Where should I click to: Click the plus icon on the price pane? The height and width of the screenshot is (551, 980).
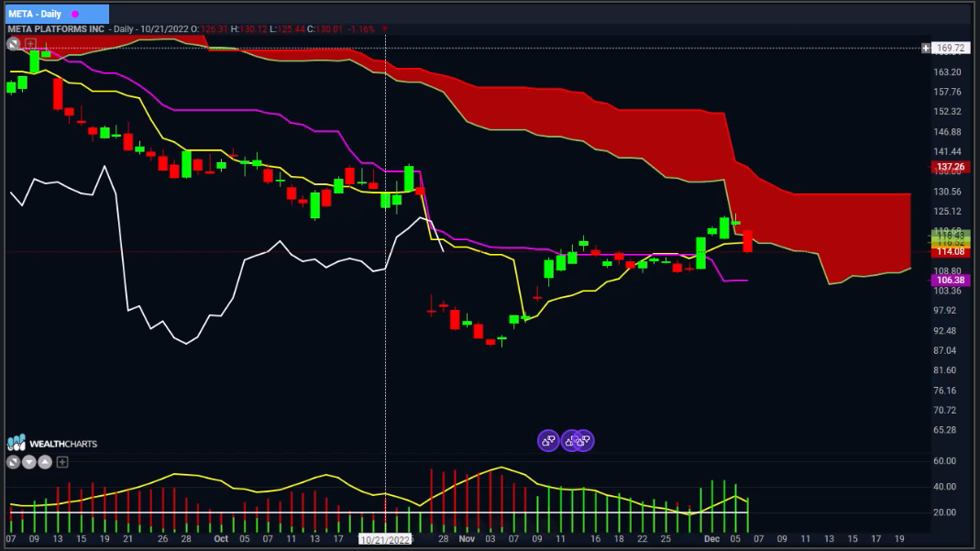coord(30,44)
